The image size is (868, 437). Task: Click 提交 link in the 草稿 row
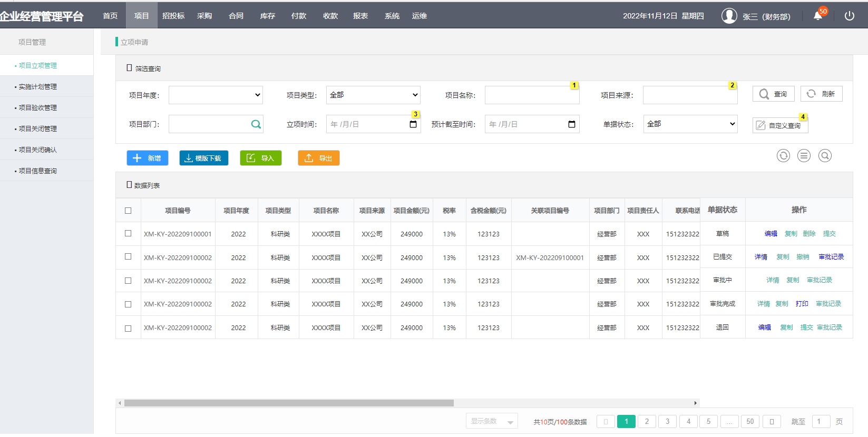click(x=830, y=234)
